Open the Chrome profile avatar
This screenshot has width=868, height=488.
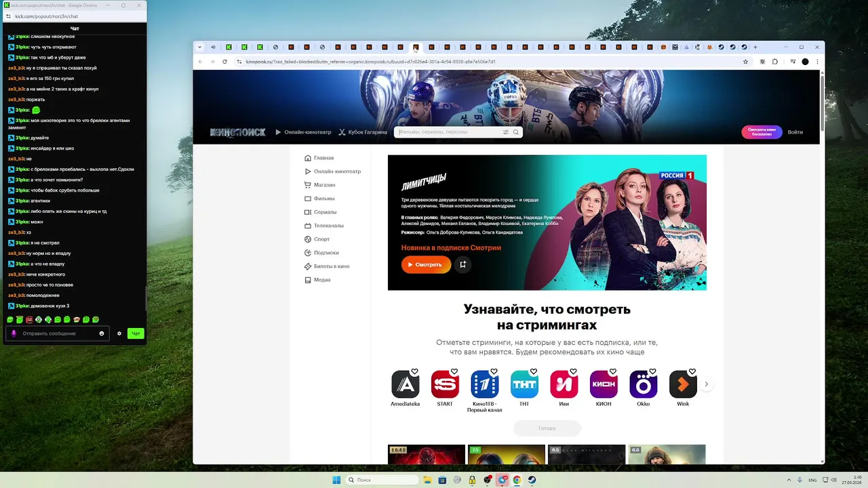[x=805, y=62]
